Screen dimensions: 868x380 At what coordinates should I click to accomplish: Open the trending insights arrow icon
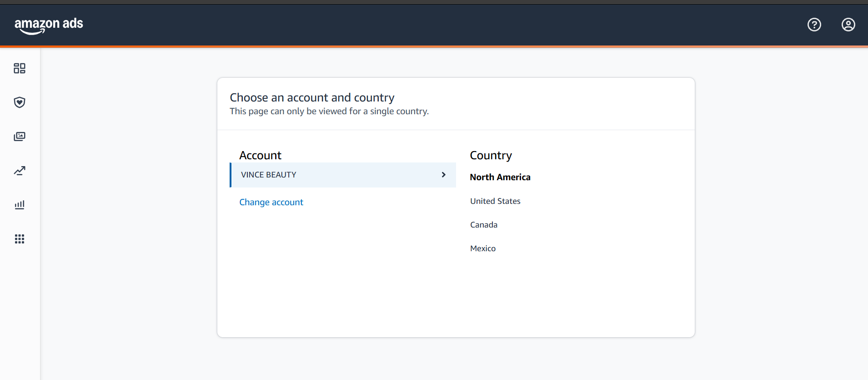pyautogui.click(x=20, y=171)
